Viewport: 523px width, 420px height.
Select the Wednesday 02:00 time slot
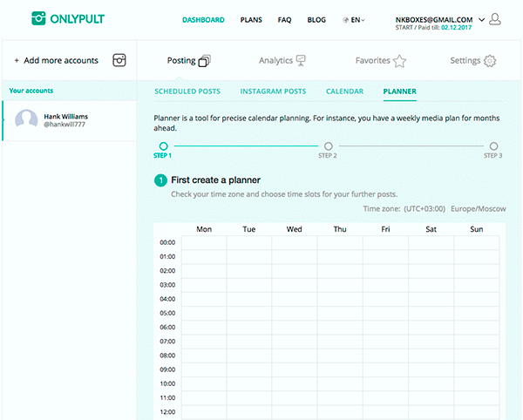tap(295, 271)
